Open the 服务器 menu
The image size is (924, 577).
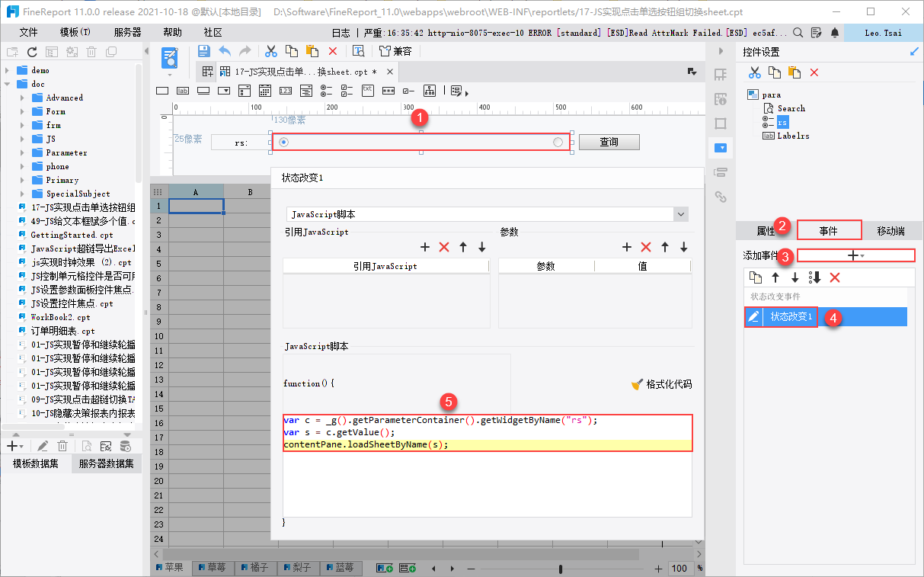[127, 33]
